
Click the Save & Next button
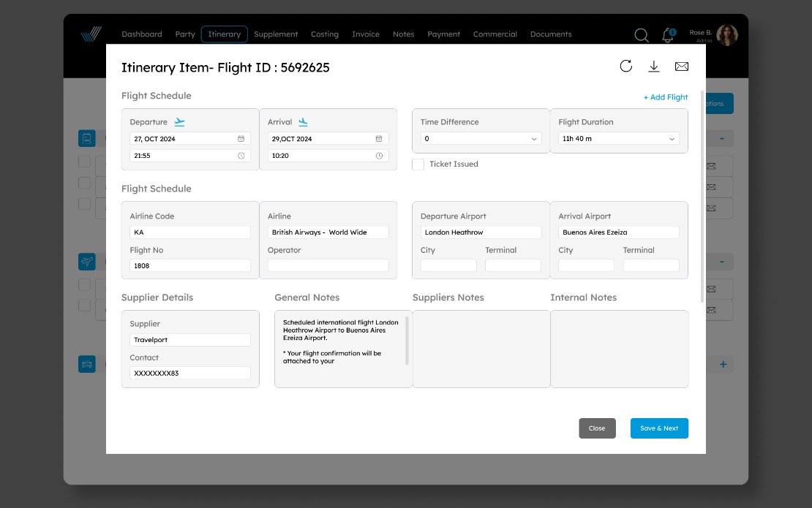[x=659, y=428]
